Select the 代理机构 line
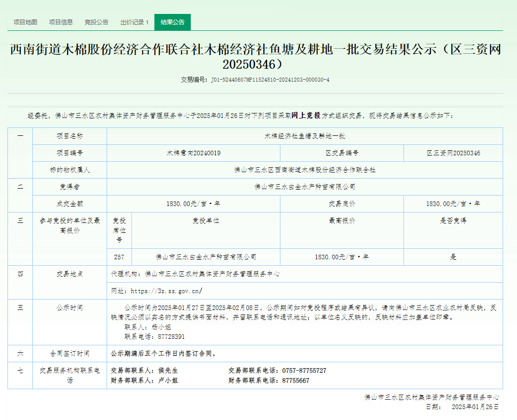The image size is (517, 420). click(195, 274)
